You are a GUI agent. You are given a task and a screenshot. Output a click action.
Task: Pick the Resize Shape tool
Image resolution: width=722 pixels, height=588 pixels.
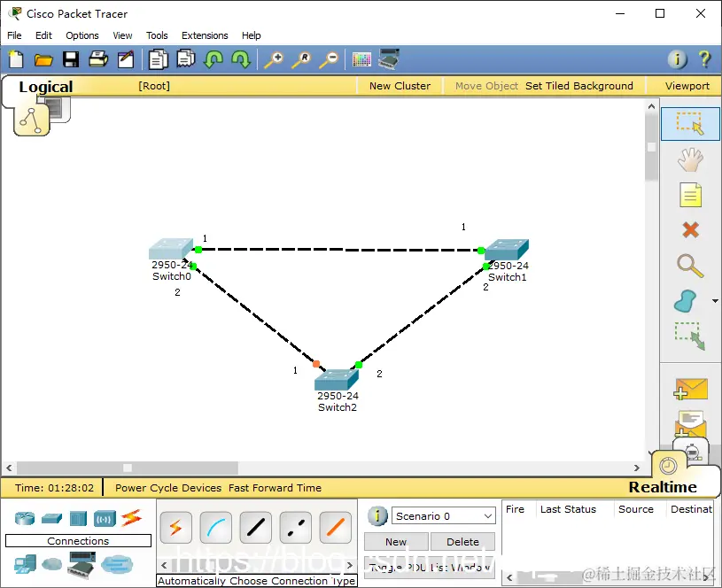(x=690, y=336)
